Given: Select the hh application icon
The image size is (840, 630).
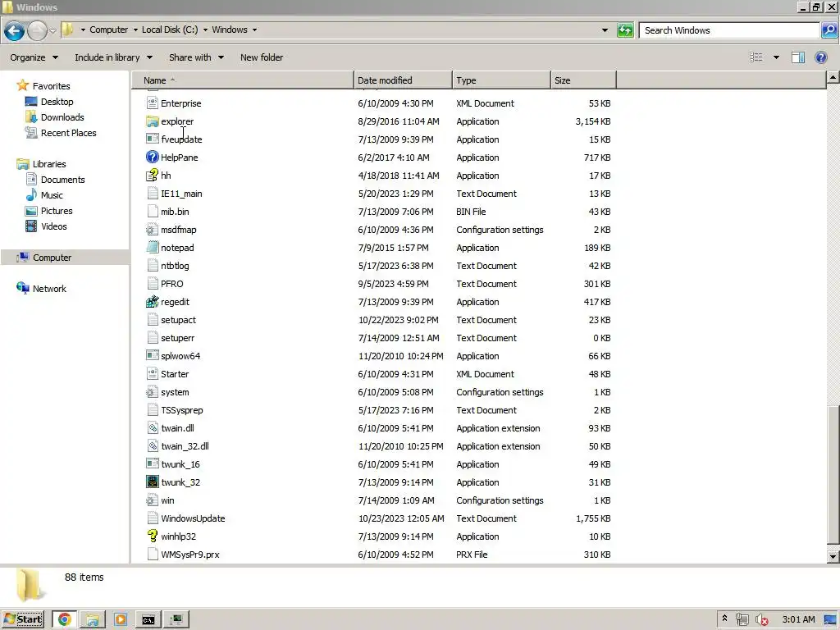Looking at the screenshot, I should click(152, 176).
